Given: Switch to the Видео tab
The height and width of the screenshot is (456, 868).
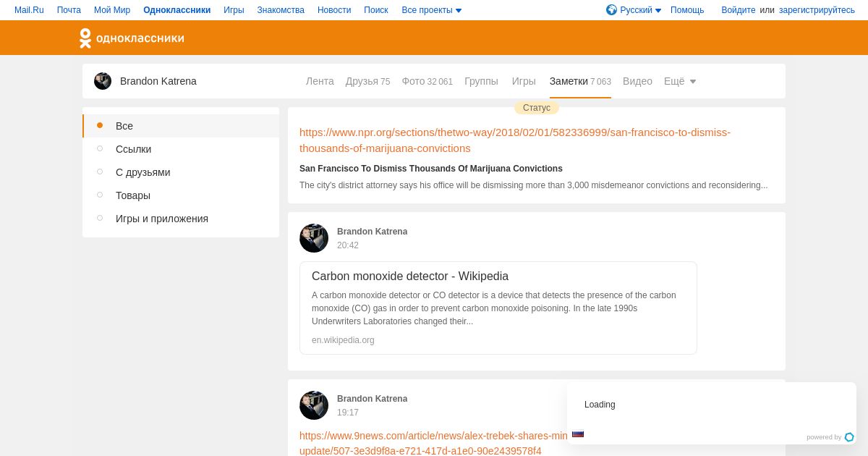Looking at the screenshot, I should 637,81.
